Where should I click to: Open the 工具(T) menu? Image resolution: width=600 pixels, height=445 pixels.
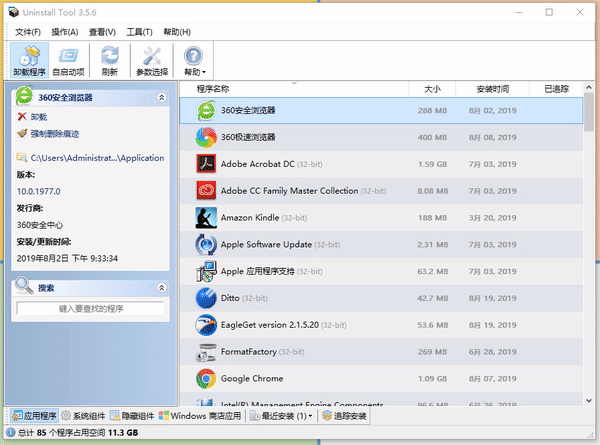tap(139, 32)
